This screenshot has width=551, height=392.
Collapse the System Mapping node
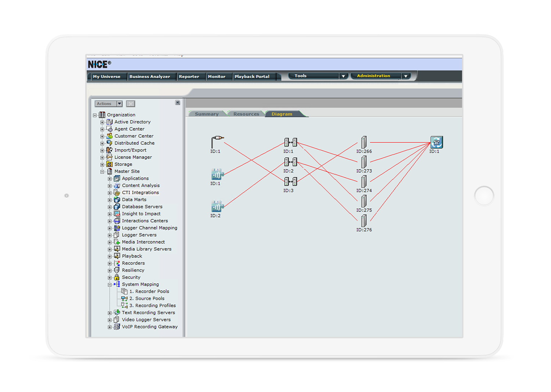pyautogui.click(x=109, y=285)
